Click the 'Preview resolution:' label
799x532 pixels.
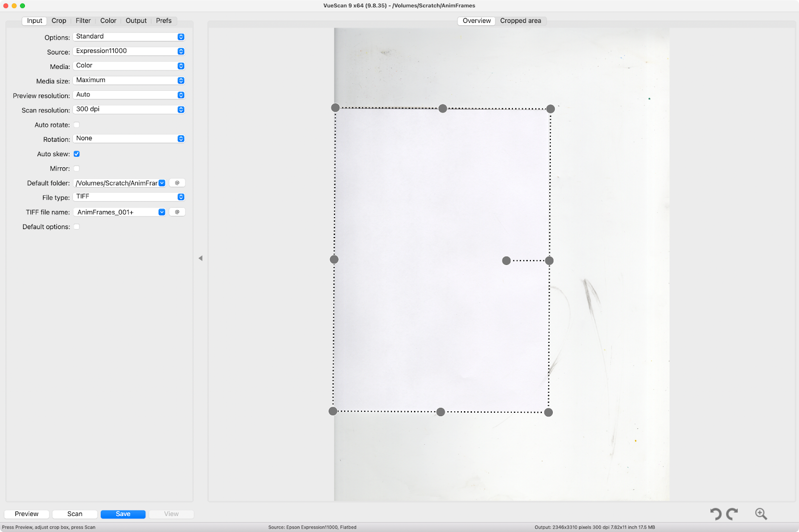(41, 96)
